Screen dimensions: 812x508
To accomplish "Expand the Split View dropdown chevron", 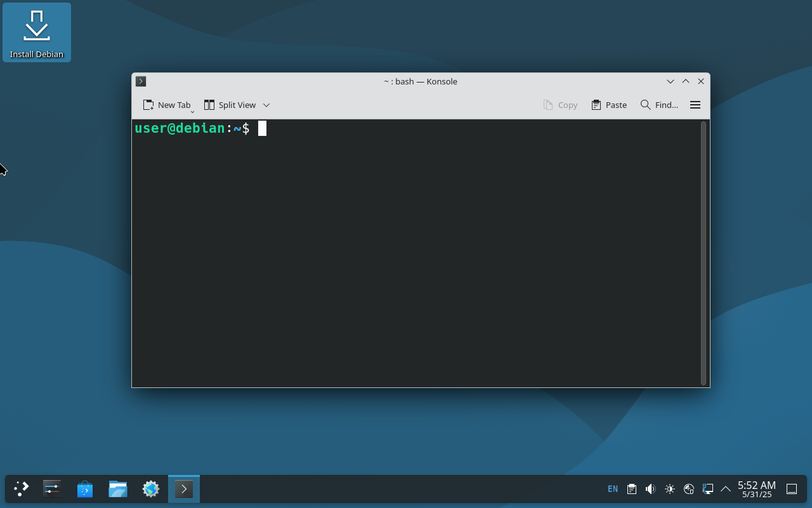I will coord(266,105).
